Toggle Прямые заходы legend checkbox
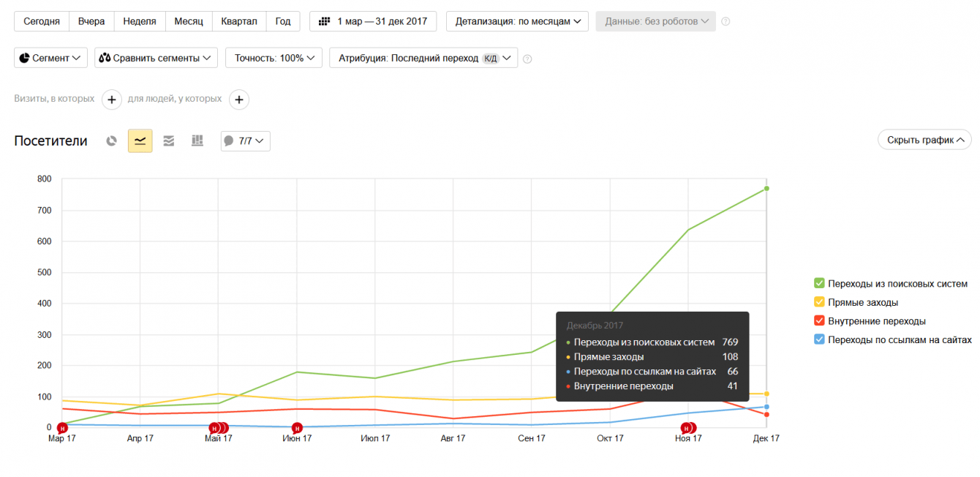The width and height of the screenshot is (980, 477). pyautogui.click(x=820, y=302)
